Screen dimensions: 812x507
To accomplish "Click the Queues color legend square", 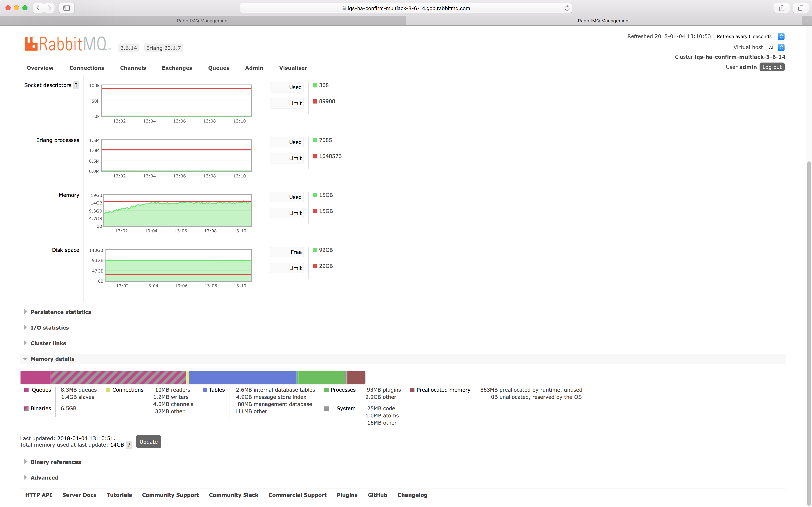I will pyautogui.click(x=26, y=390).
